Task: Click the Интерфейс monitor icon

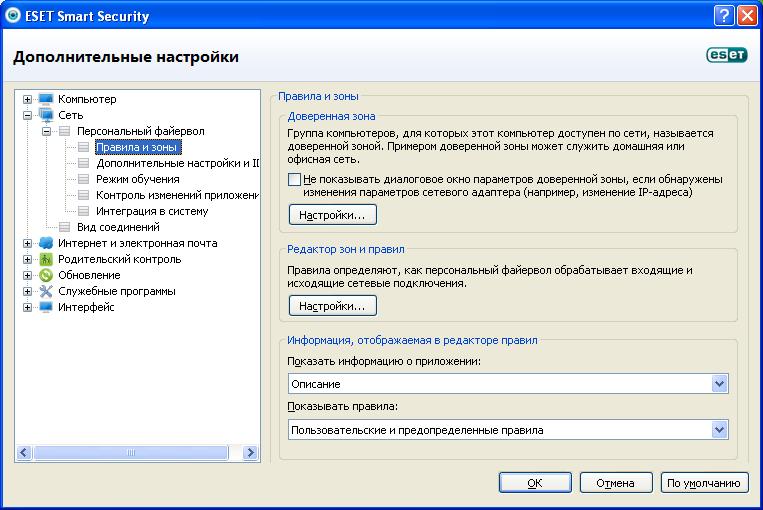Action: pos(46,308)
